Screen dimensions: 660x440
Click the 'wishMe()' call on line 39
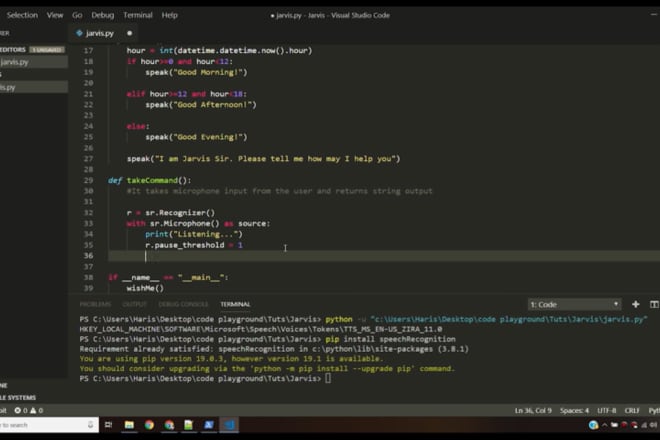(145, 288)
